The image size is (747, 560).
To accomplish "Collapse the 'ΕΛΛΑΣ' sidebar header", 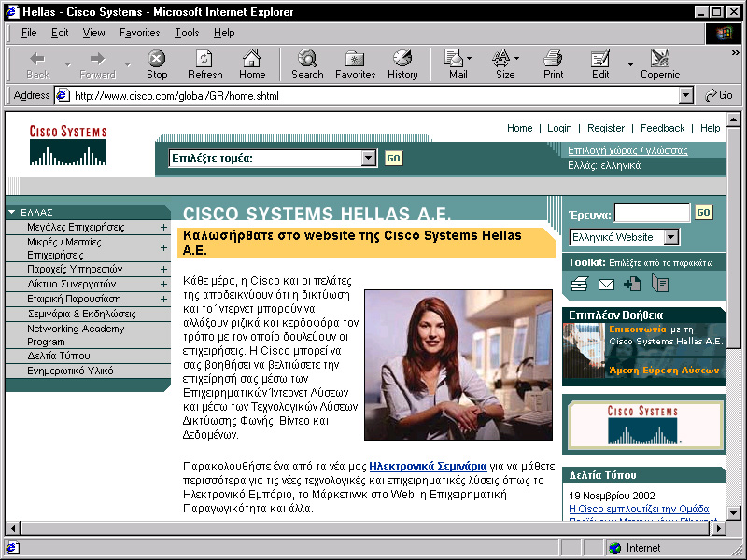I will click(12, 213).
